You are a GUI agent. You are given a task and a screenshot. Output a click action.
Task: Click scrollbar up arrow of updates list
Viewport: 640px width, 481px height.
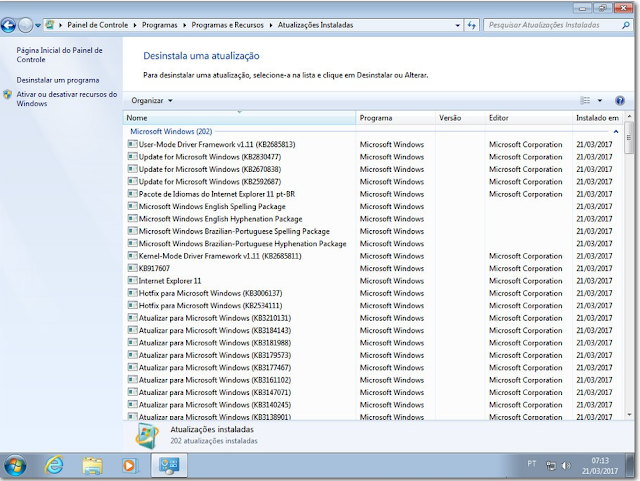pos(629,117)
